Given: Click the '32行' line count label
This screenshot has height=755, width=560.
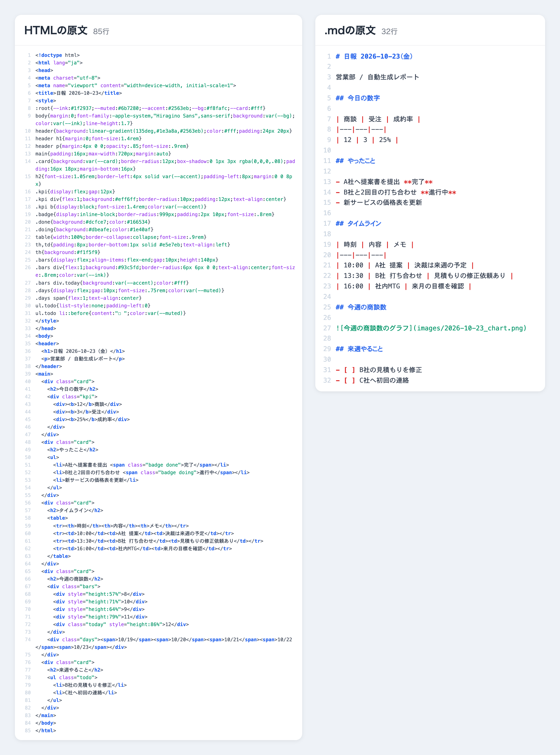Looking at the screenshot, I should 389,31.
